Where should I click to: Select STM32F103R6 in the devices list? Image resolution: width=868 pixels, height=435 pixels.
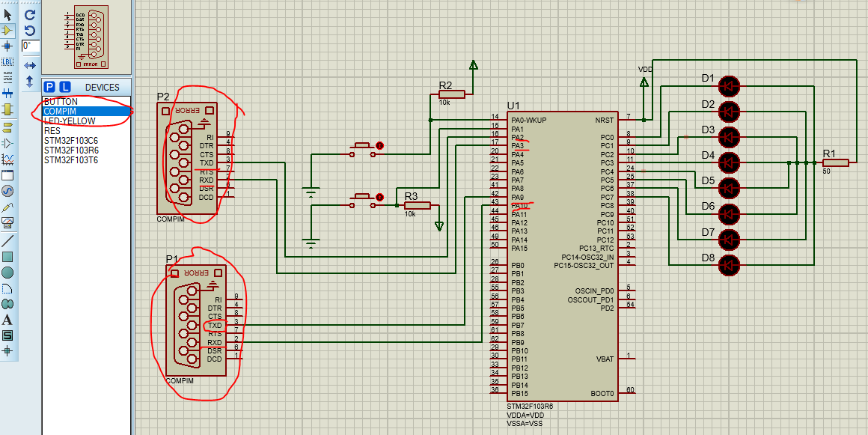86,150
